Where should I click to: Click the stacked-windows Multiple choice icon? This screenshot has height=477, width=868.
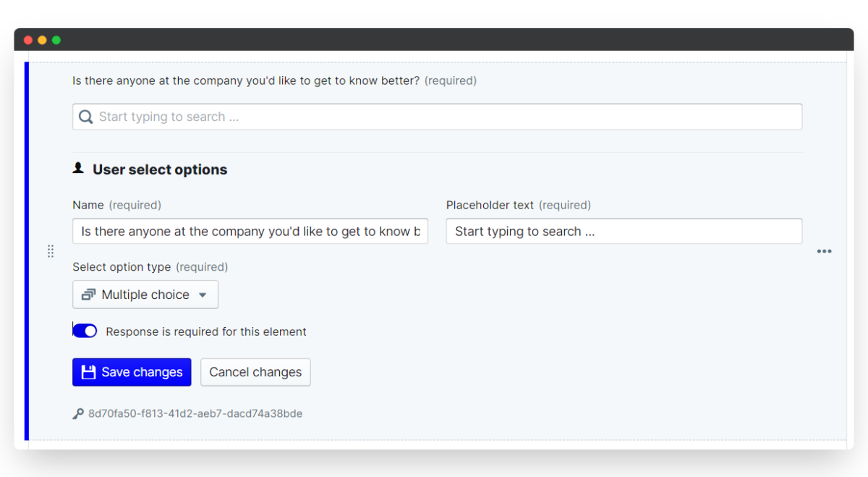pos(88,295)
